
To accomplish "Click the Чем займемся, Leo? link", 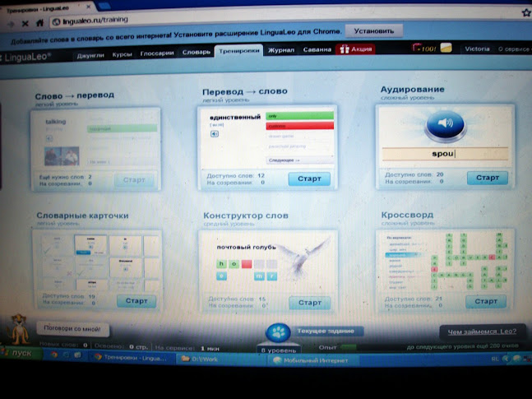I will [x=482, y=332].
